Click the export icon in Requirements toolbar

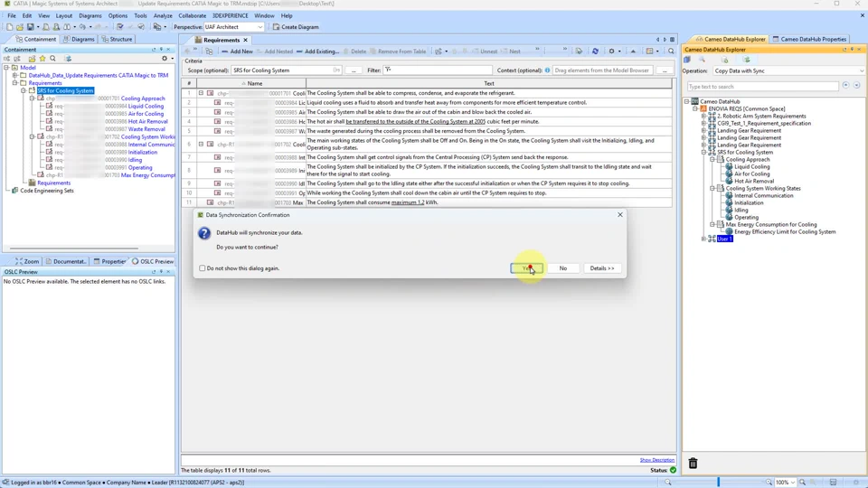coord(579,51)
